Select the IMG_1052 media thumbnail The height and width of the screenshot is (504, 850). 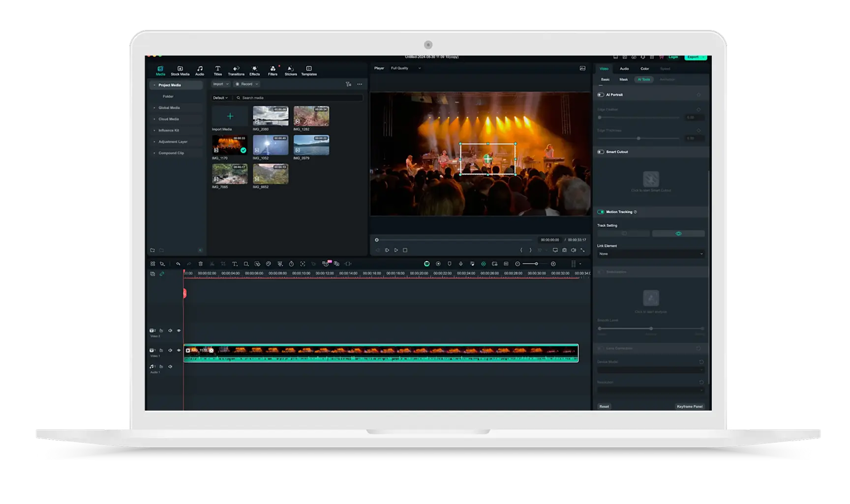[x=271, y=146]
